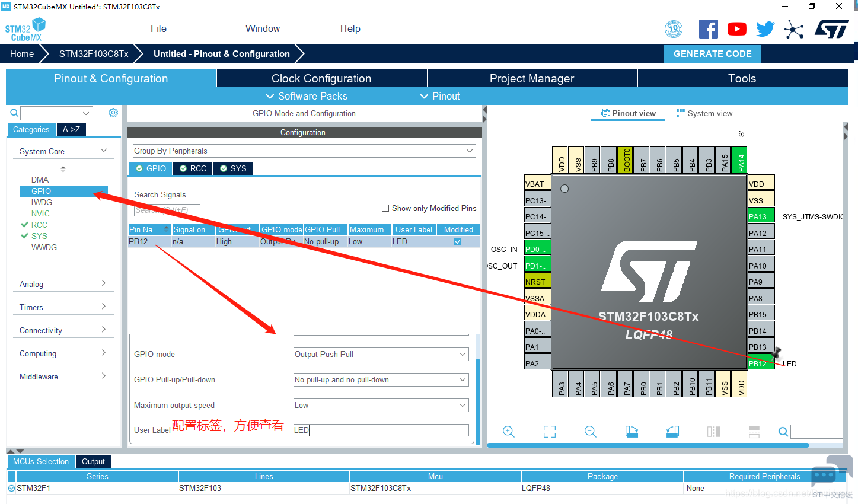
Task: Switch to Project Manager tab
Action: (532, 78)
